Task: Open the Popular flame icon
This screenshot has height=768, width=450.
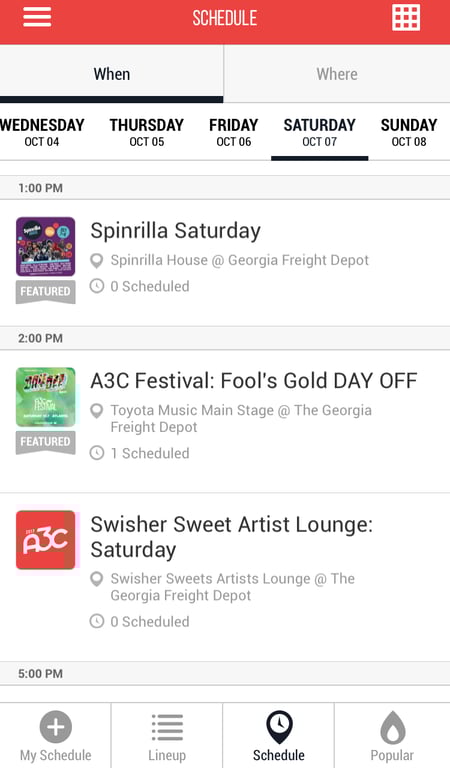Action: [x=393, y=727]
